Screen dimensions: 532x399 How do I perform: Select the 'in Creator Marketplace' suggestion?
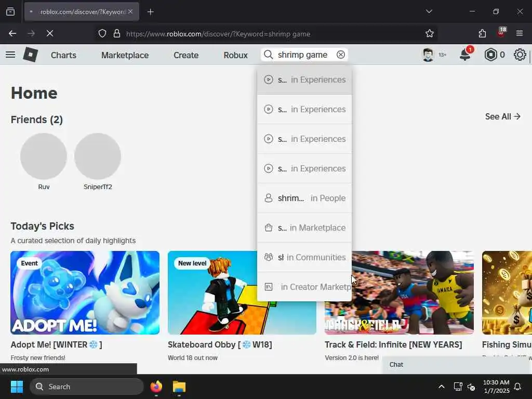tap(304, 287)
